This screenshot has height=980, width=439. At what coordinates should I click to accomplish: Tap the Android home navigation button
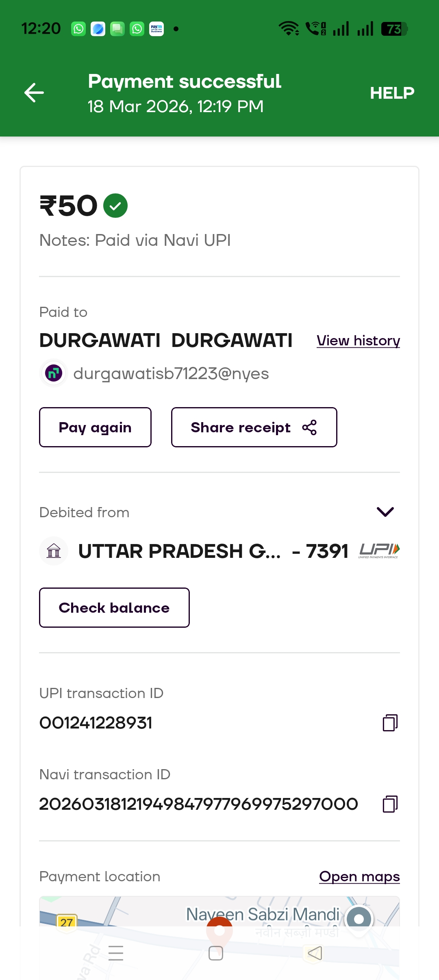point(215,953)
